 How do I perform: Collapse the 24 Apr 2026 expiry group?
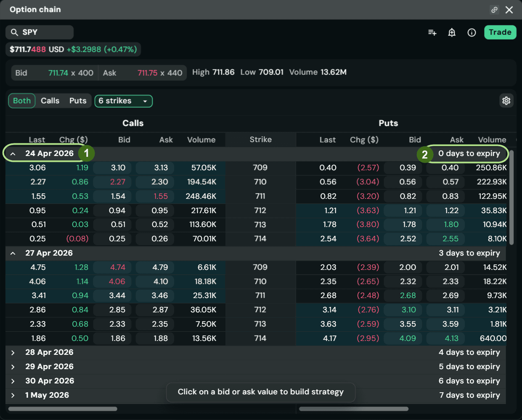[13, 153]
